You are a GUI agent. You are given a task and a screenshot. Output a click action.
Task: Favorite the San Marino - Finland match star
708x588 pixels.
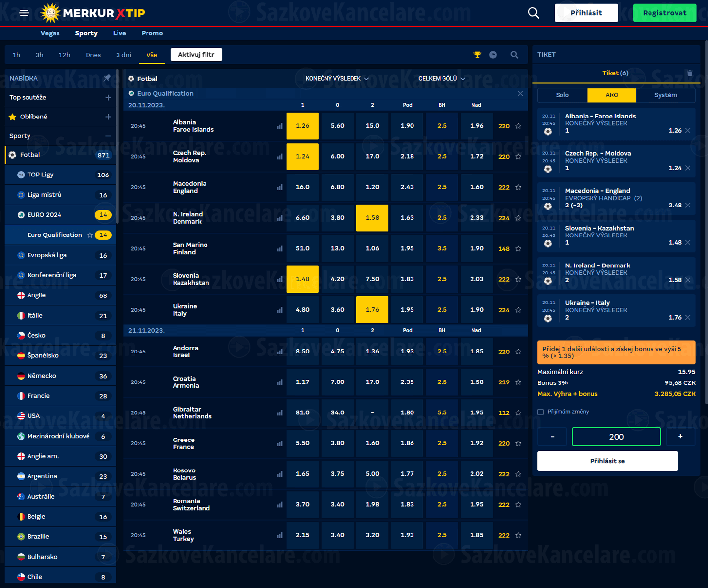click(518, 248)
